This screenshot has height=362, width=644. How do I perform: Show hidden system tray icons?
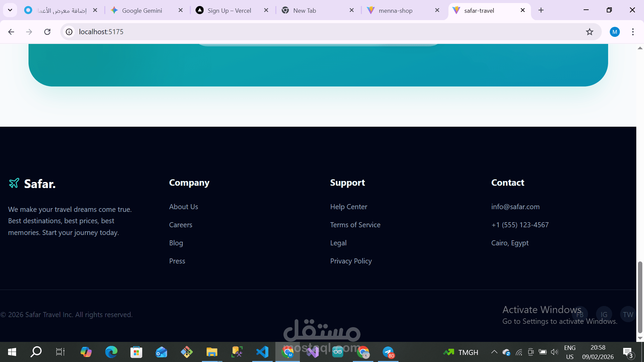(x=494, y=352)
